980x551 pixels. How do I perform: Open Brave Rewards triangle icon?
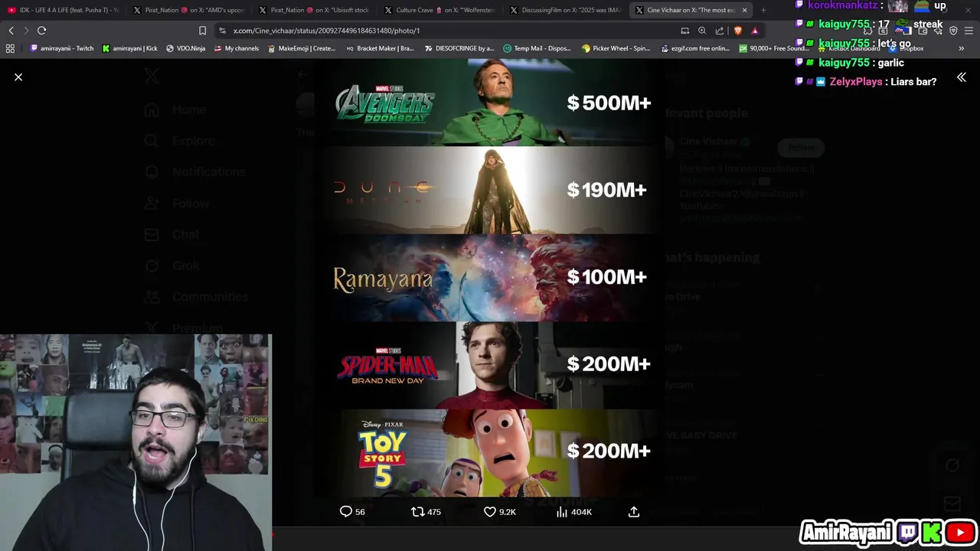coord(755,31)
